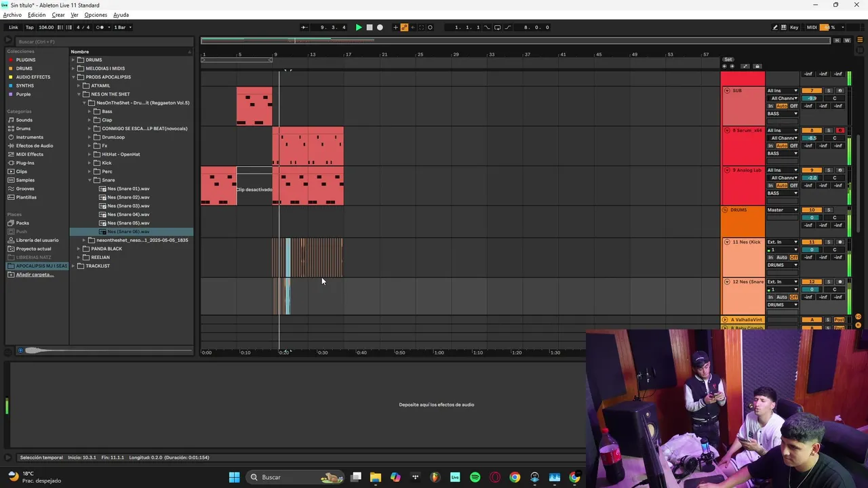Expand the TRACKLIST folder
The height and width of the screenshot is (488, 868).
pyautogui.click(x=73, y=266)
